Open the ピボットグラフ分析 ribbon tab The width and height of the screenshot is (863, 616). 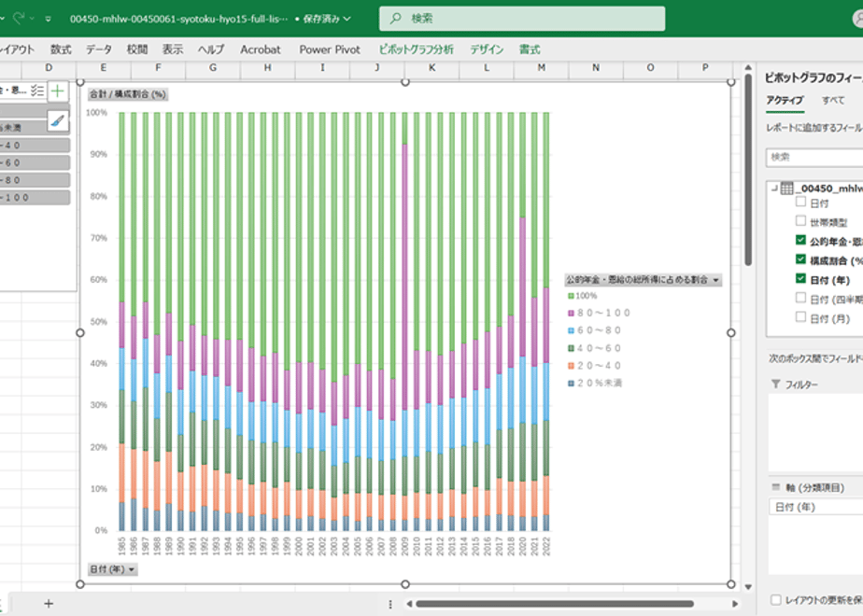[x=417, y=49]
